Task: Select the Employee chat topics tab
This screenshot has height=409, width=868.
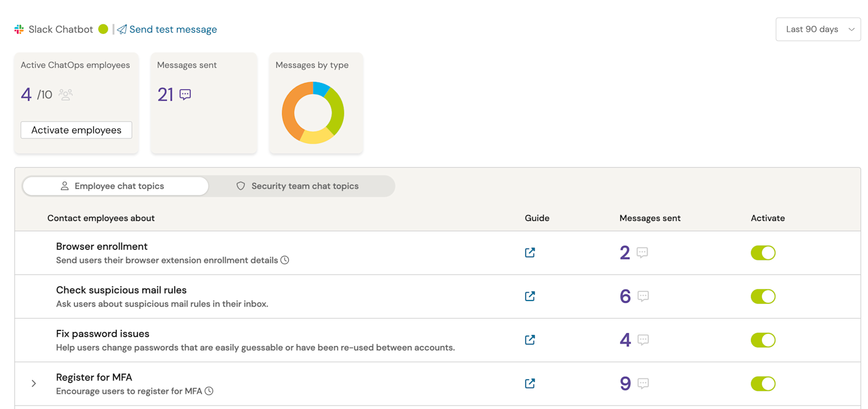Action: [x=115, y=186]
